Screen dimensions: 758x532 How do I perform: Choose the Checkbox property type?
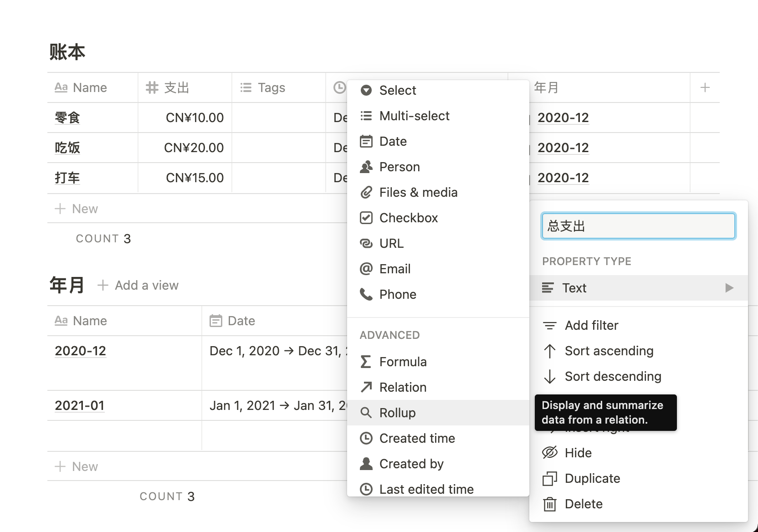(408, 218)
